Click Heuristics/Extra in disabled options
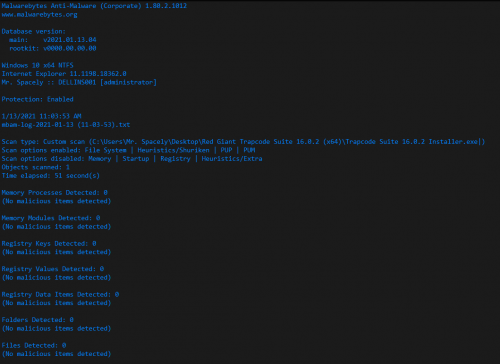This screenshot has height=364, width=500. 232,159
